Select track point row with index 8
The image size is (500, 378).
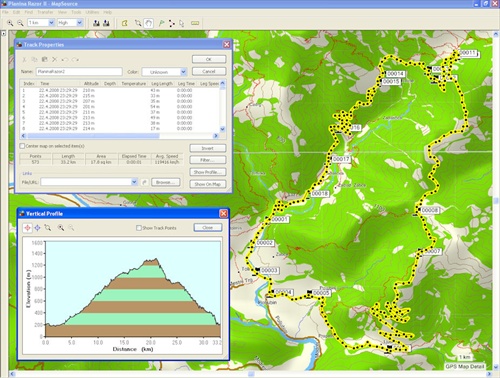tap(120, 129)
